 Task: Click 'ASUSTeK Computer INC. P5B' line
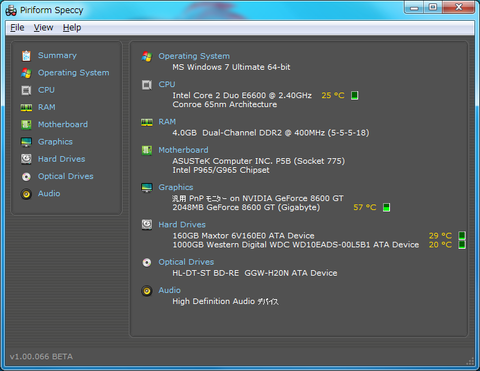coord(259,161)
